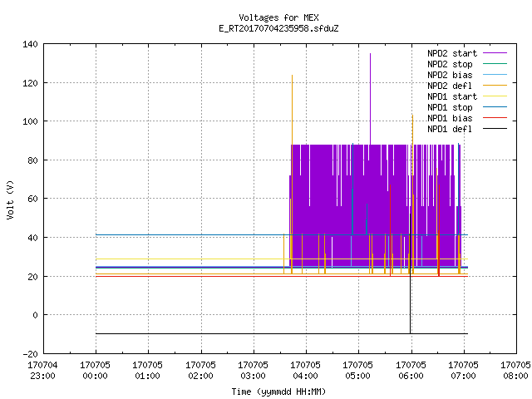
Task: Click the y-axis tick value 140
Action: 30,44
